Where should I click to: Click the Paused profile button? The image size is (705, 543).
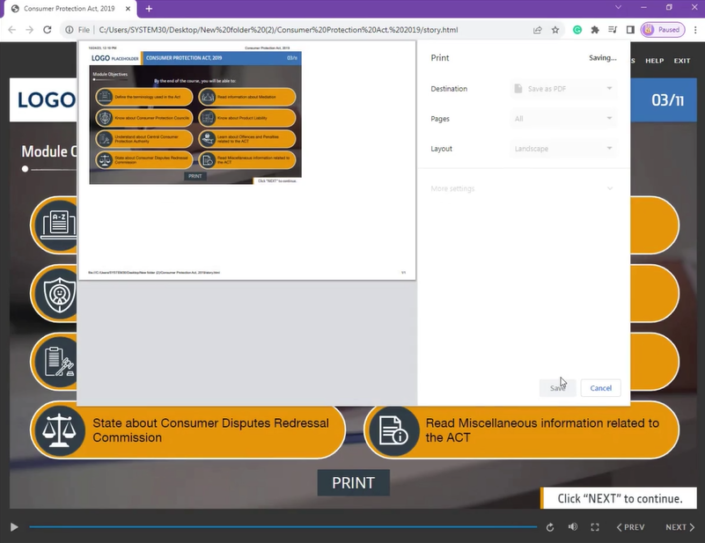pyautogui.click(x=662, y=30)
